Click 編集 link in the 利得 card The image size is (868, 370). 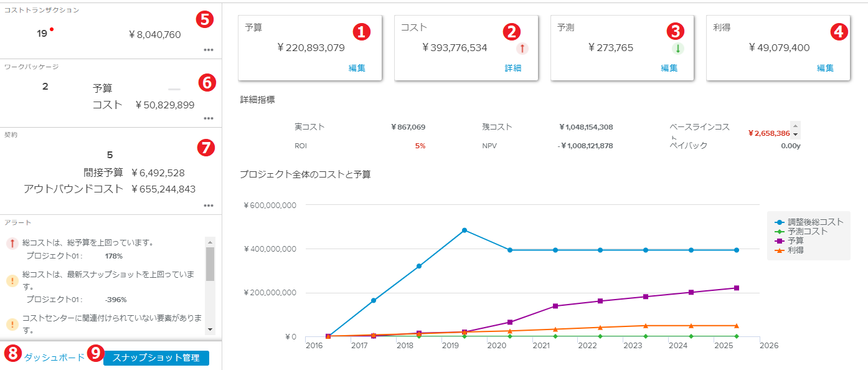(825, 69)
